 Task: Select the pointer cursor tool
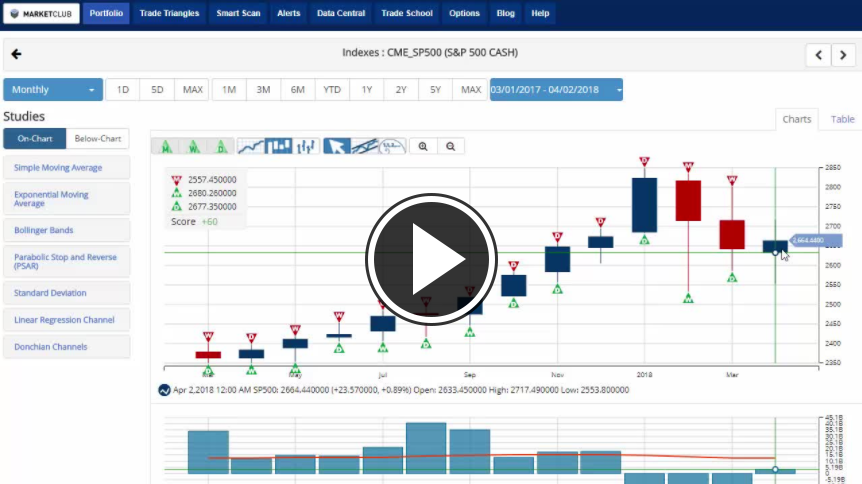click(337, 146)
